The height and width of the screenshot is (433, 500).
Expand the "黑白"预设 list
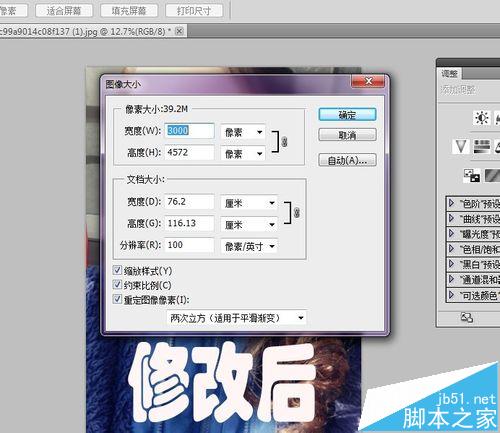coord(452,264)
